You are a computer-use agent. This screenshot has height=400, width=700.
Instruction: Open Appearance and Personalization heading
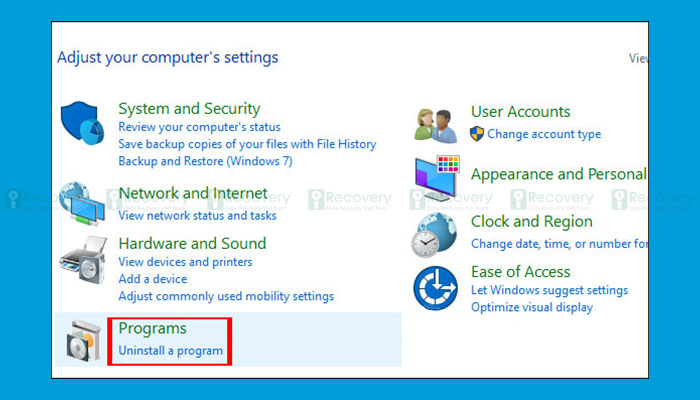pos(558,174)
